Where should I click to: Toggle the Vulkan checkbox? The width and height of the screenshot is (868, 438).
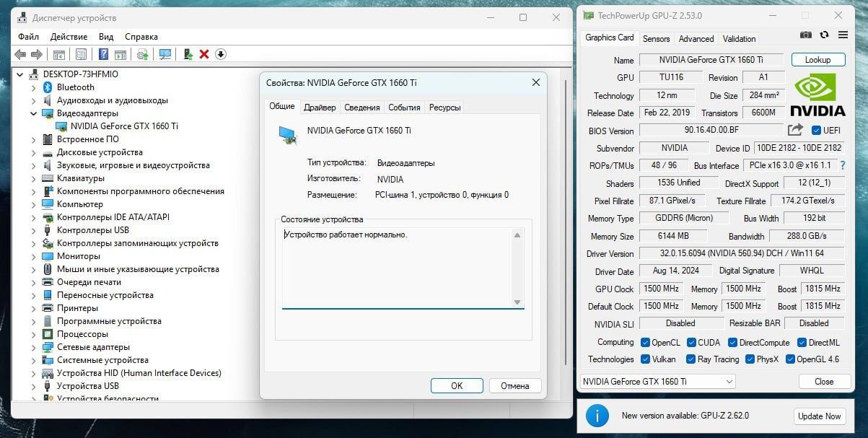(x=644, y=359)
